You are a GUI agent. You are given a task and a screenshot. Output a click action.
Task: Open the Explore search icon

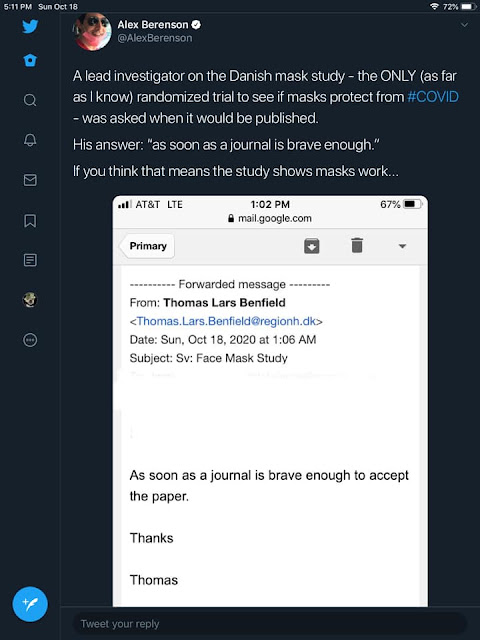pos(30,100)
